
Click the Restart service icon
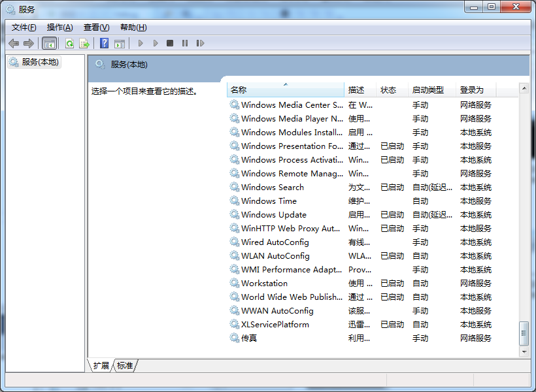coord(200,43)
